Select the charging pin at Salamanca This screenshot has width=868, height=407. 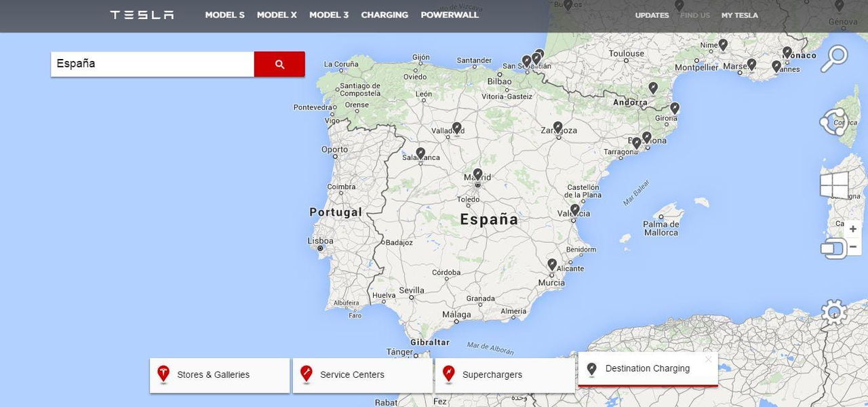click(420, 154)
